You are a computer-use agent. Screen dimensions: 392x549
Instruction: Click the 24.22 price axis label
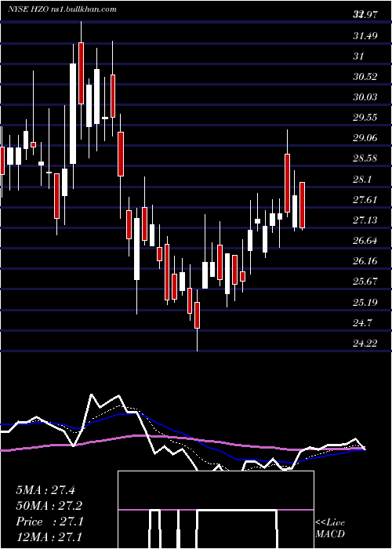[x=365, y=344]
